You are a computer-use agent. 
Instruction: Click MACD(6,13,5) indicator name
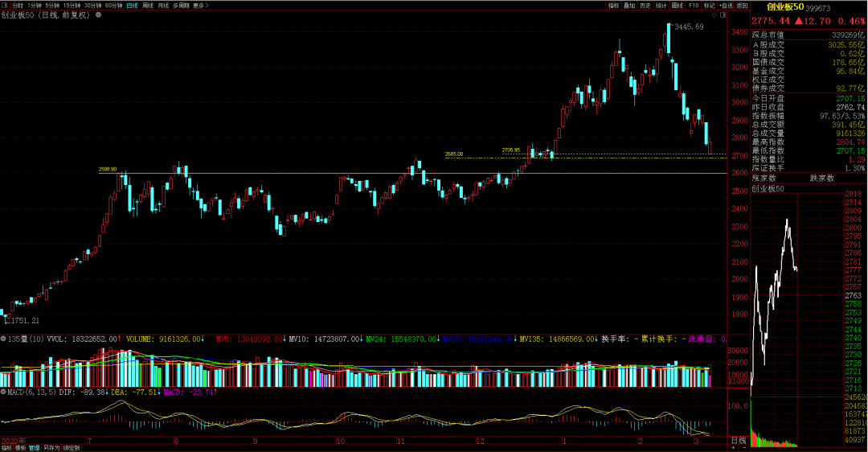point(31,392)
